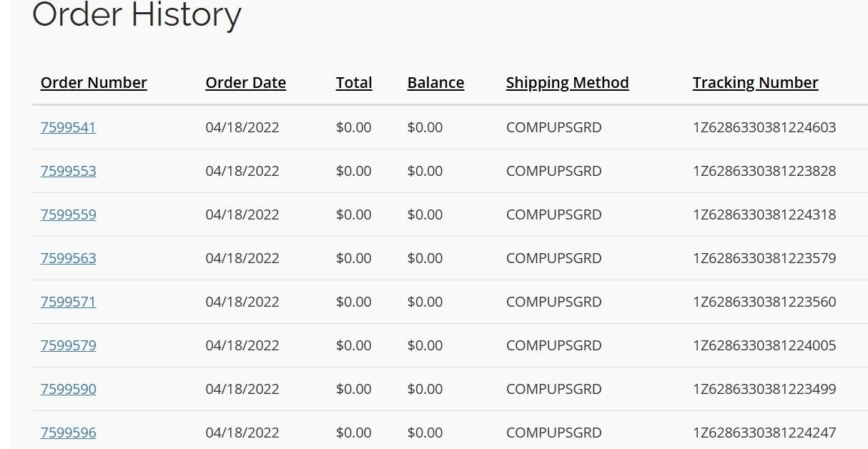Viewport: 868px width, 449px height.
Task: Click tracking number ending in 3579
Action: [x=764, y=258]
